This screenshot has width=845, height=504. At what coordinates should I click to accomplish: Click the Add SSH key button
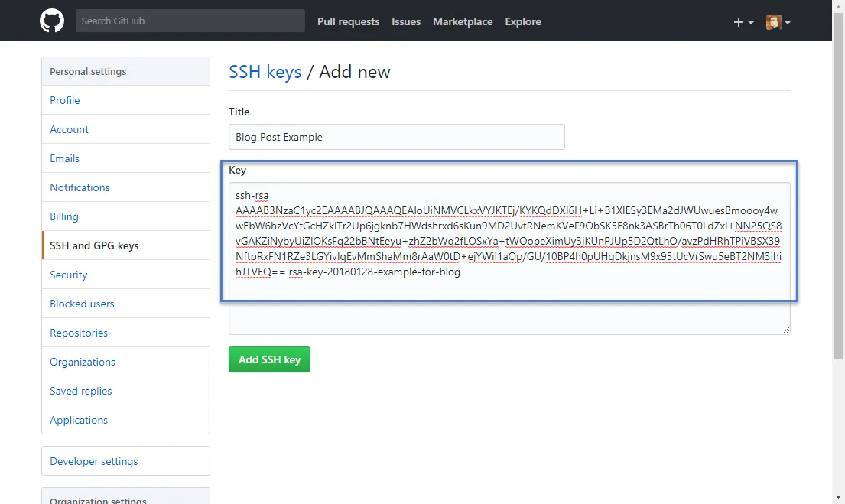[x=269, y=359]
